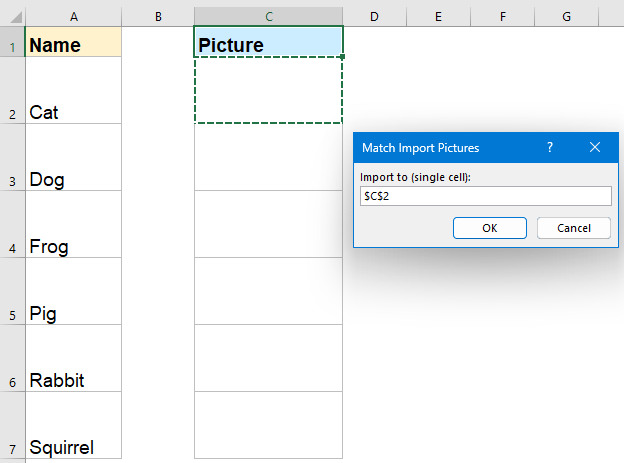This screenshot has width=624, height=463.
Task: Select row 1 header
Action: (x=12, y=45)
